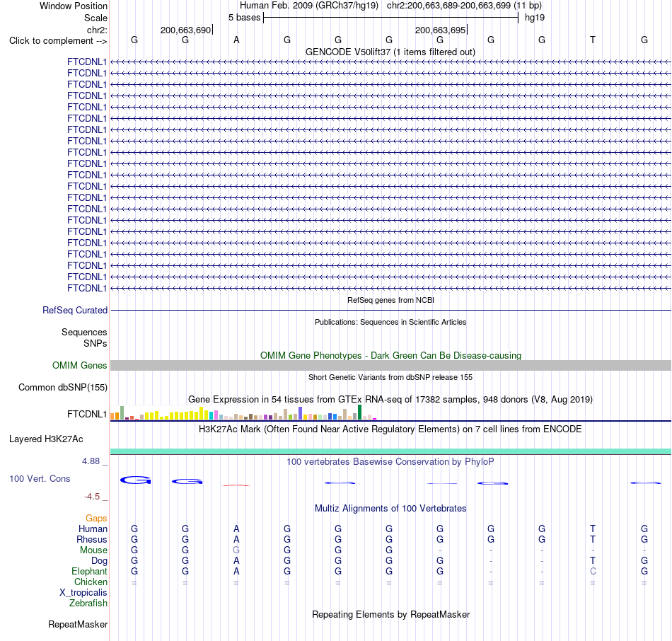
Task: Click the 'Click to complement -->' label
Action: point(58,41)
